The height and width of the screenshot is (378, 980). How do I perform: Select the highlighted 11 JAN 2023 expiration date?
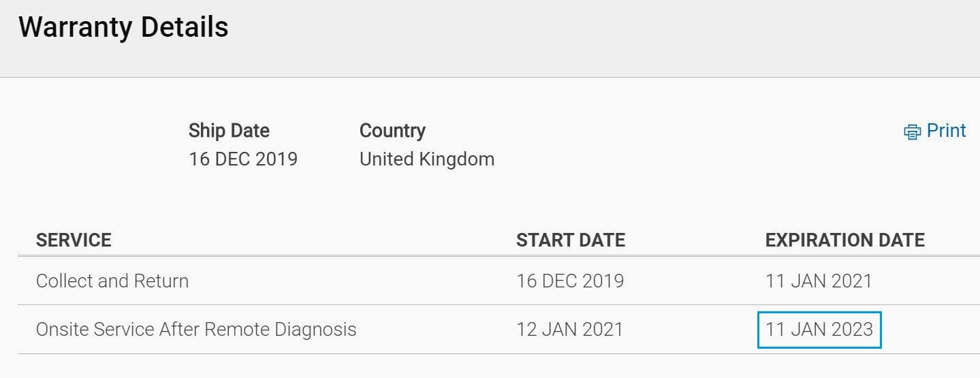pos(819,330)
